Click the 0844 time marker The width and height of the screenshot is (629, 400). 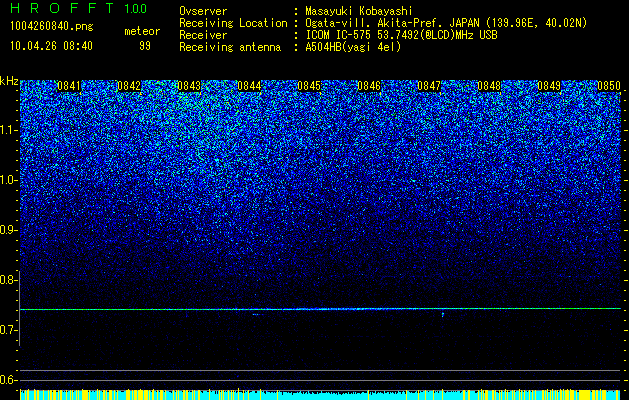coord(249,86)
